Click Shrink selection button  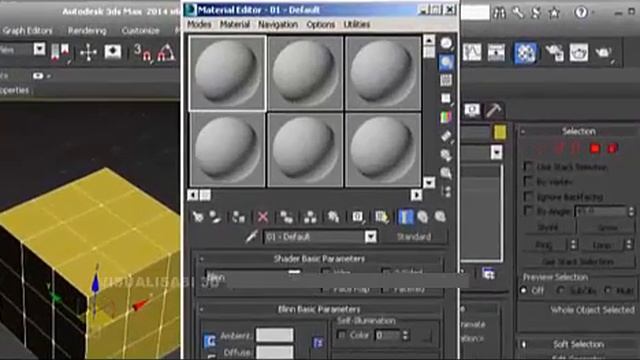pyautogui.click(x=548, y=227)
